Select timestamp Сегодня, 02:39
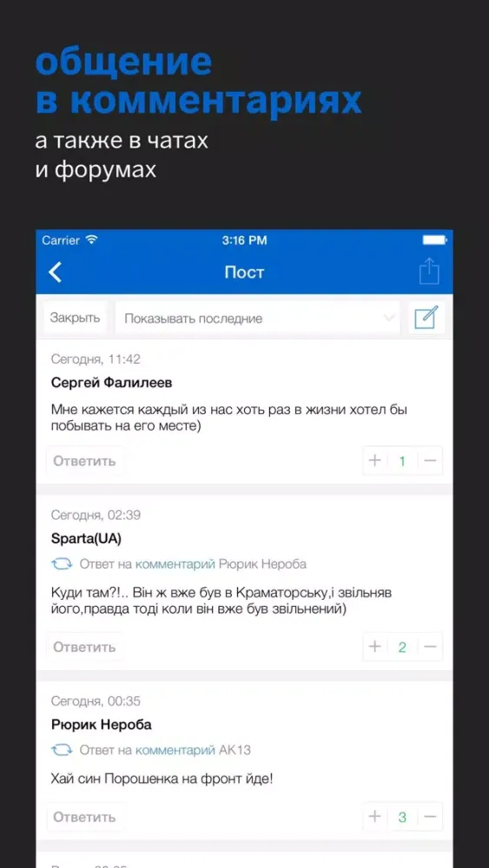 click(x=96, y=516)
